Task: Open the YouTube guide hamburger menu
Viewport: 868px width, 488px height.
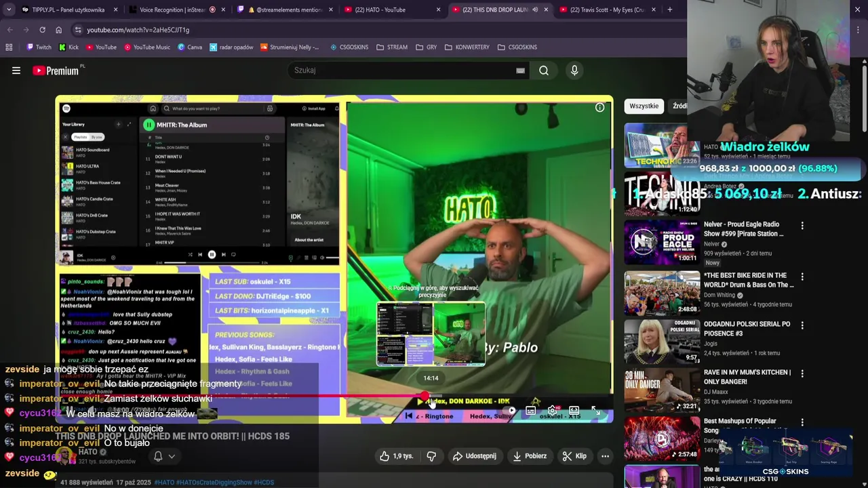Action: tap(16, 70)
